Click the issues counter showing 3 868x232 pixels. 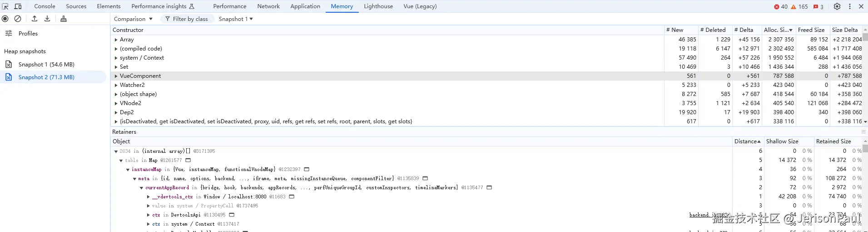818,6
